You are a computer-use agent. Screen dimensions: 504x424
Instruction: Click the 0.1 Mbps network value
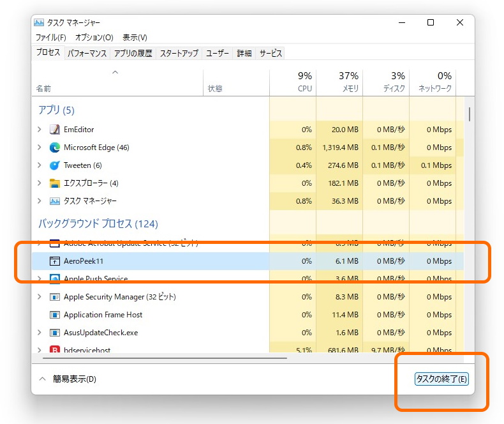(436, 165)
